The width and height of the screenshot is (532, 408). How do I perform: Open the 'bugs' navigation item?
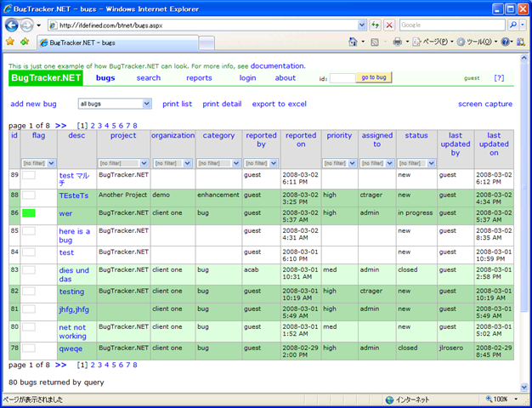105,78
